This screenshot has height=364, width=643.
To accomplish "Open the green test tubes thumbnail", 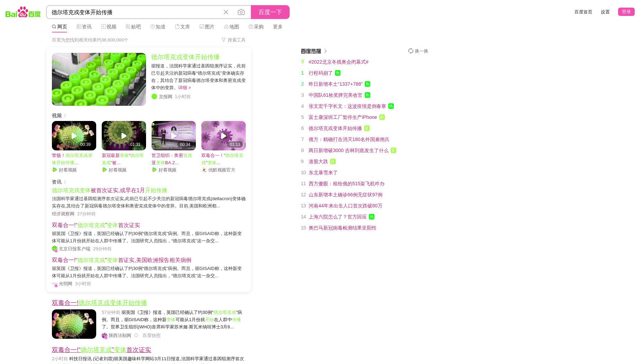I will point(99,79).
